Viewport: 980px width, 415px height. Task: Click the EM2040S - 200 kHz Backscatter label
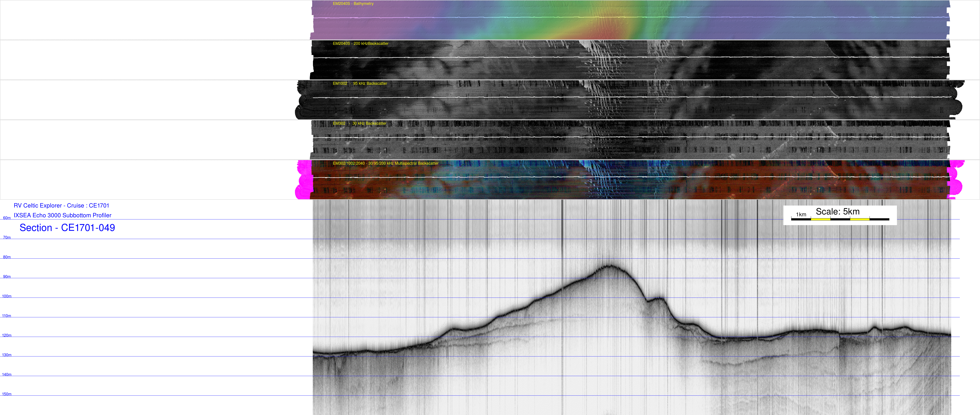360,44
